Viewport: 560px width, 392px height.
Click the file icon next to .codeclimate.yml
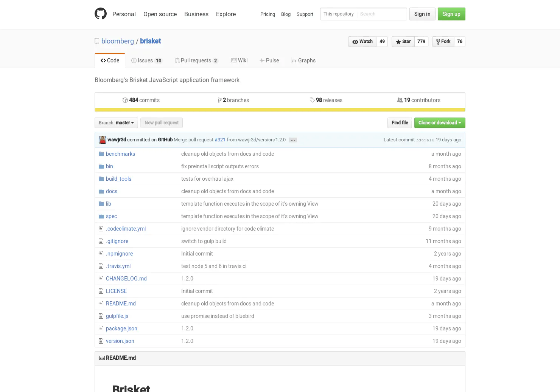pos(101,229)
